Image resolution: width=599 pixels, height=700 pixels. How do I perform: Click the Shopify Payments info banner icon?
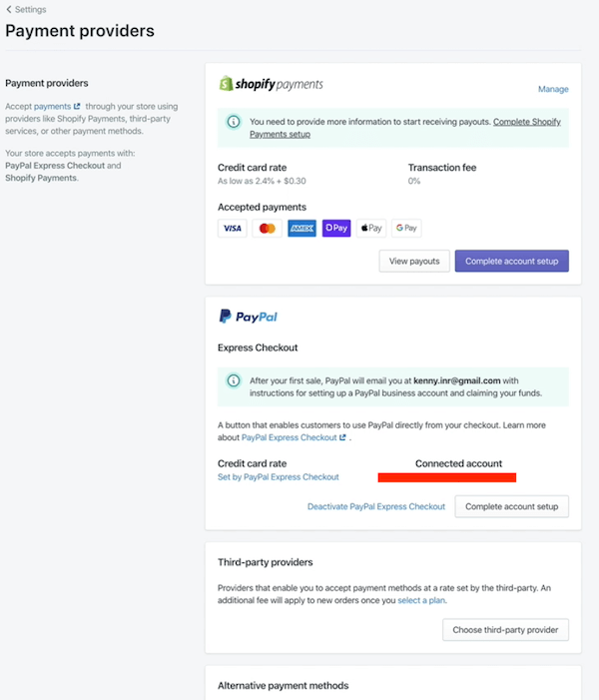[x=233, y=122]
